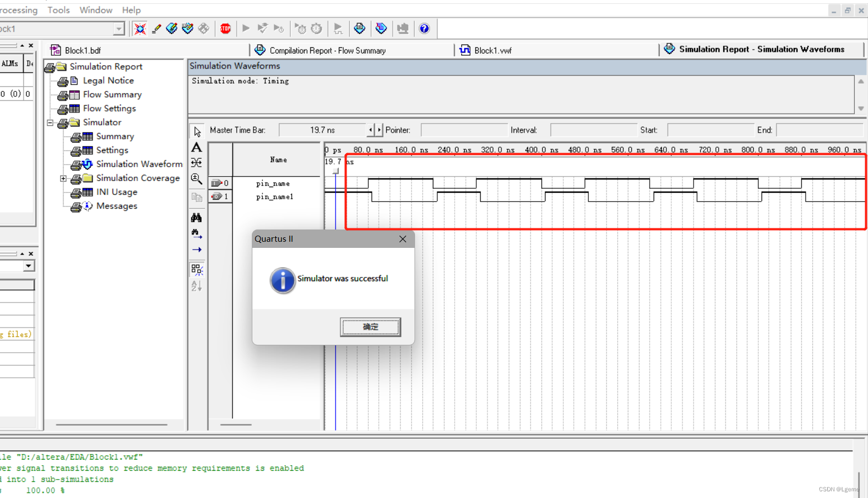The width and height of the screenshot is (868, 498).
Task: Select the Text tool in the waveform toolbar
Action: [x=196, y=147]
